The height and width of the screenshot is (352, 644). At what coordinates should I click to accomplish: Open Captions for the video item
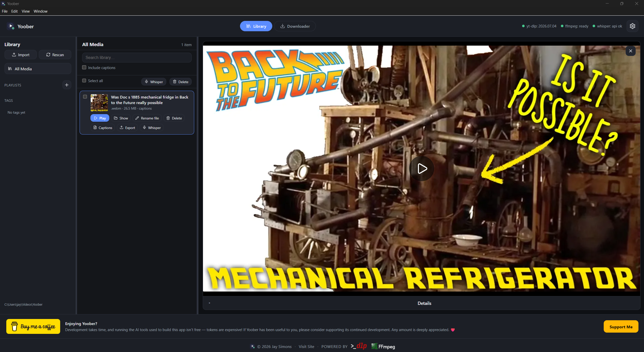pyautogui.click(x=103, y=127)
